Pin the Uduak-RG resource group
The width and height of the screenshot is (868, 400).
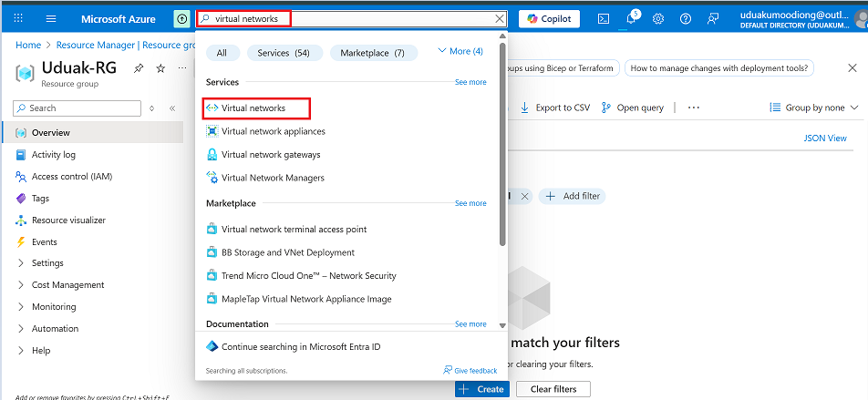tap(139, 68)
